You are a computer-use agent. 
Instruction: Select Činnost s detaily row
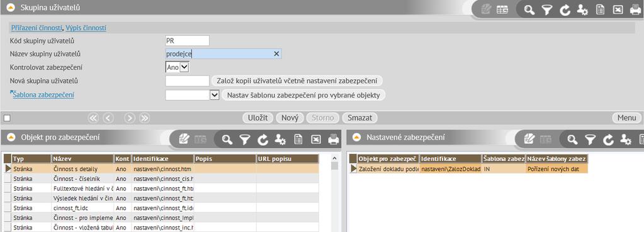pos(161,169)
